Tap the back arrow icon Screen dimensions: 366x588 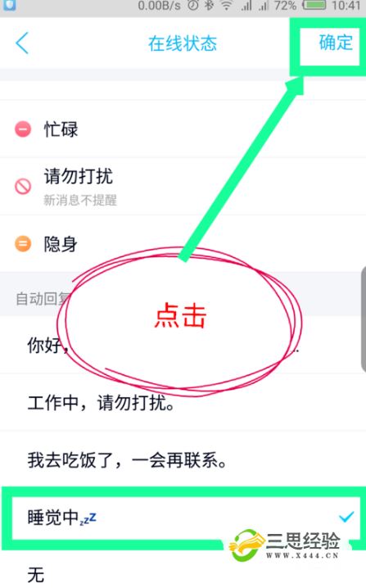(x=22, y=43)
